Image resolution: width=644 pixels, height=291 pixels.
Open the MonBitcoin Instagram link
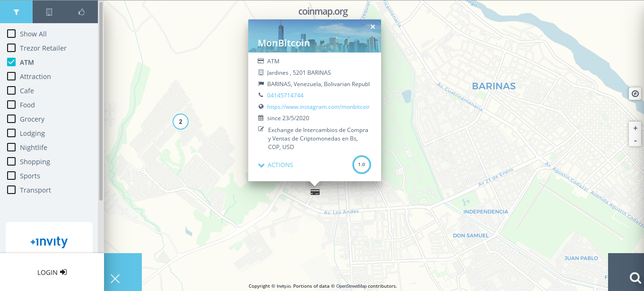318,107
